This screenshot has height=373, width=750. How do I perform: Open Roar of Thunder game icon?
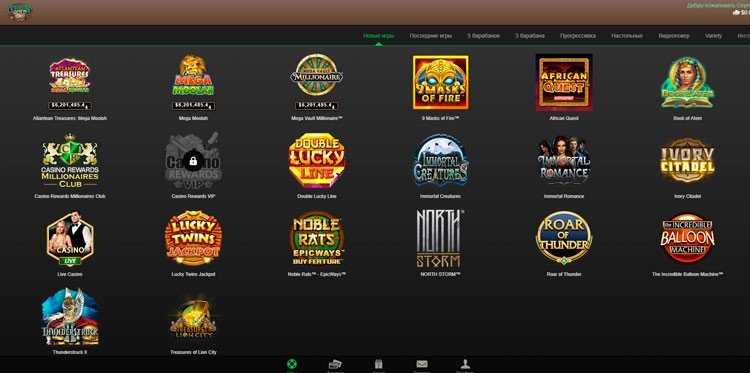click(x=564, y=238)
